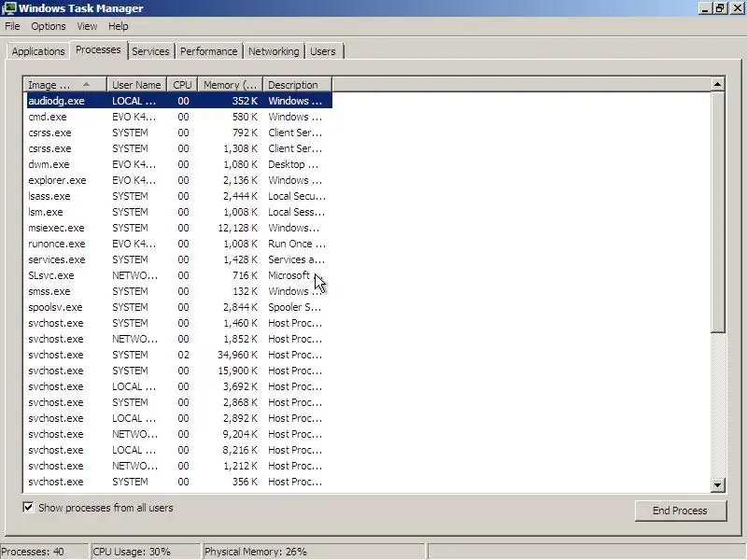The width and height of the screenshot is (747, 560).
Task: Select the audiodg.exe process row
Action: click(179, 101)
